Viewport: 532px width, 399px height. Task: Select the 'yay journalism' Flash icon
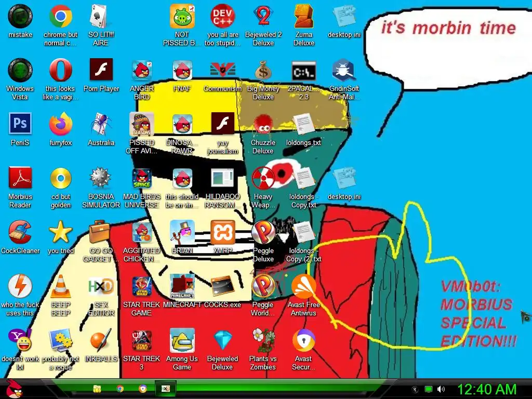click(222, 124)
